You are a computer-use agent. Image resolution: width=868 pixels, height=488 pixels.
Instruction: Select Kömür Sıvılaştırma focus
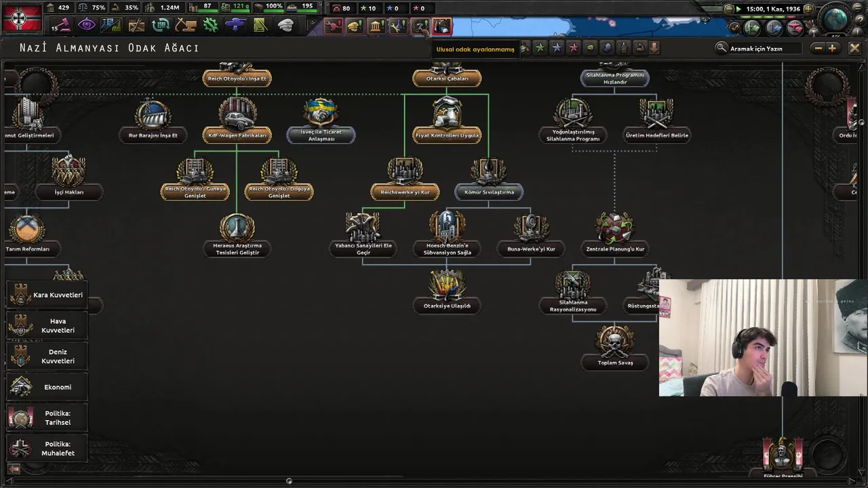tap(489, 178)
